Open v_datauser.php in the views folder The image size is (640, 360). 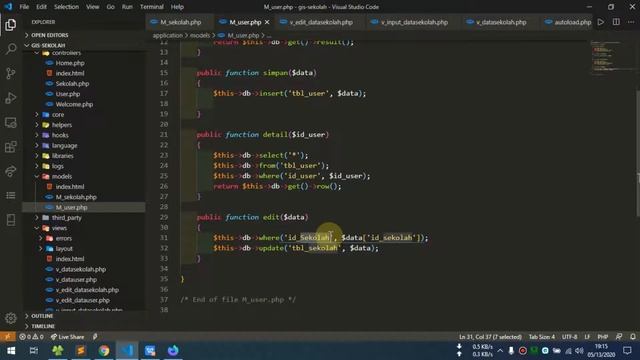tap(76, 280)
